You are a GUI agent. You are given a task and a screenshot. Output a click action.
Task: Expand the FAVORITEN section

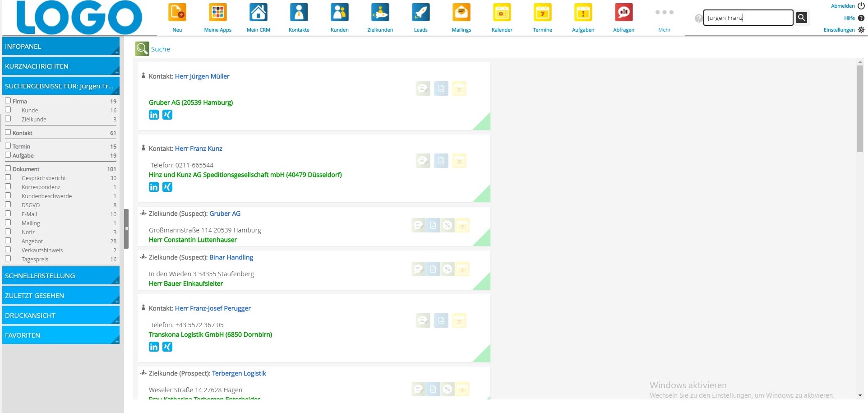tap(61, 335)
